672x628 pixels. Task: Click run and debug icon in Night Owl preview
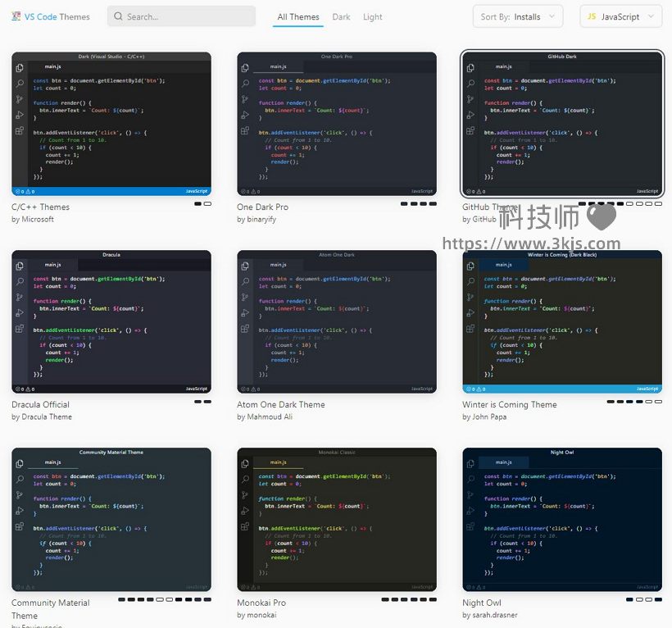(x=470, y=511)
